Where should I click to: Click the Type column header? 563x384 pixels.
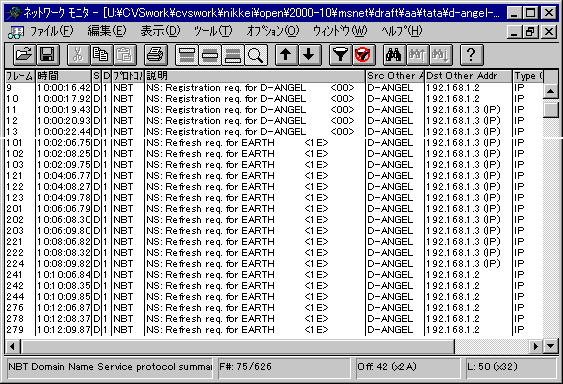tap(528, 76)
